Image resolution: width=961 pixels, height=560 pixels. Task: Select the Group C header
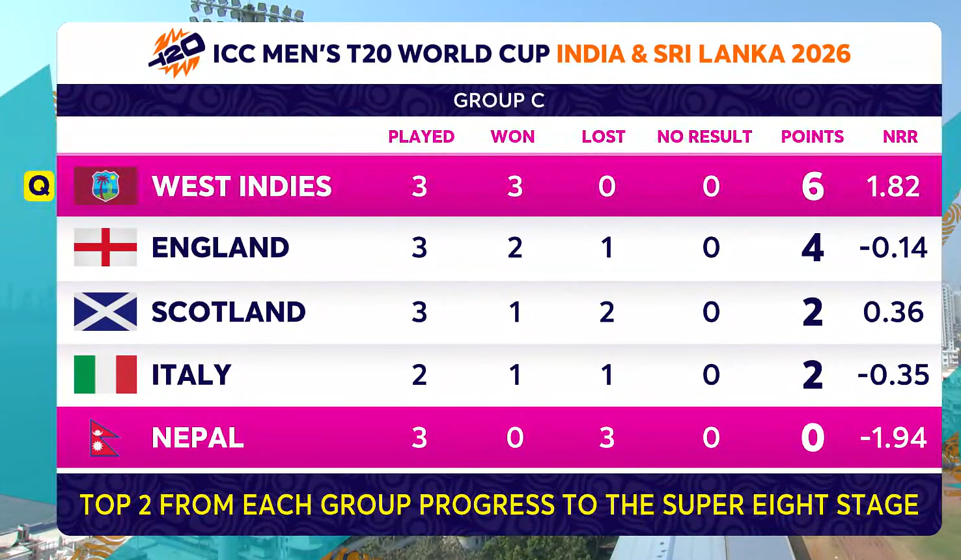(499, 100)
